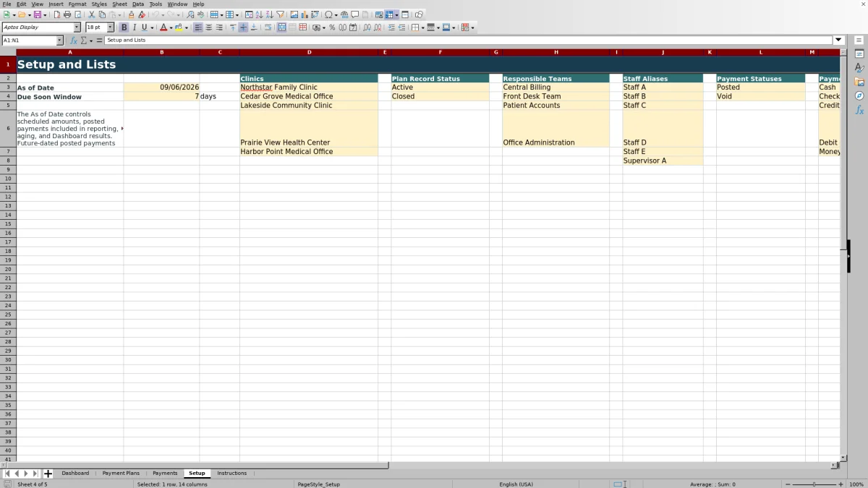Switch to the Instructions sheet tab
Image resolution: width=868 pixels, height=488 pixels.
231,473
